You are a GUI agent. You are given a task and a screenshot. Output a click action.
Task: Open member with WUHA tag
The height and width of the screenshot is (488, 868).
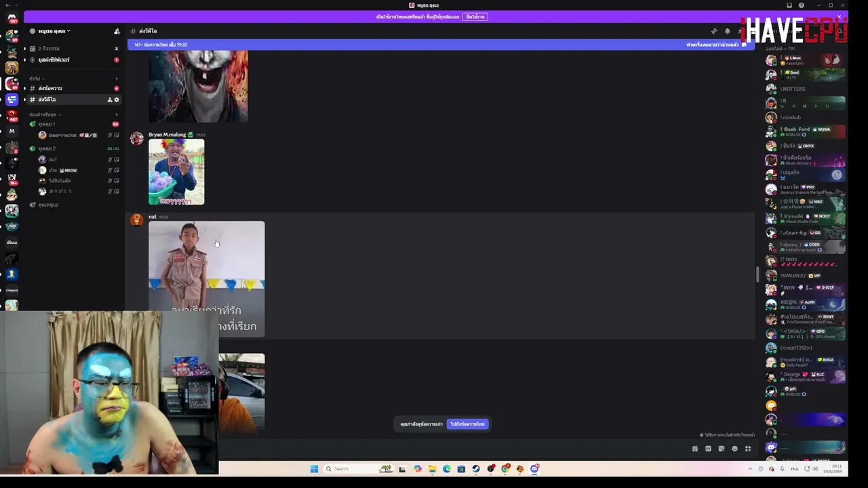pyautogui.click(x=806, y=131)
